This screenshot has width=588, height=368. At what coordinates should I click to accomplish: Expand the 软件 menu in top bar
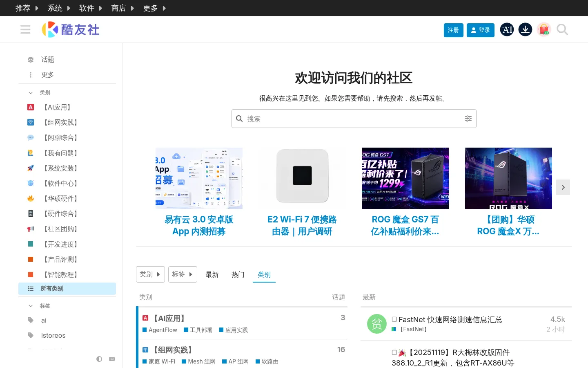[91, 8]
